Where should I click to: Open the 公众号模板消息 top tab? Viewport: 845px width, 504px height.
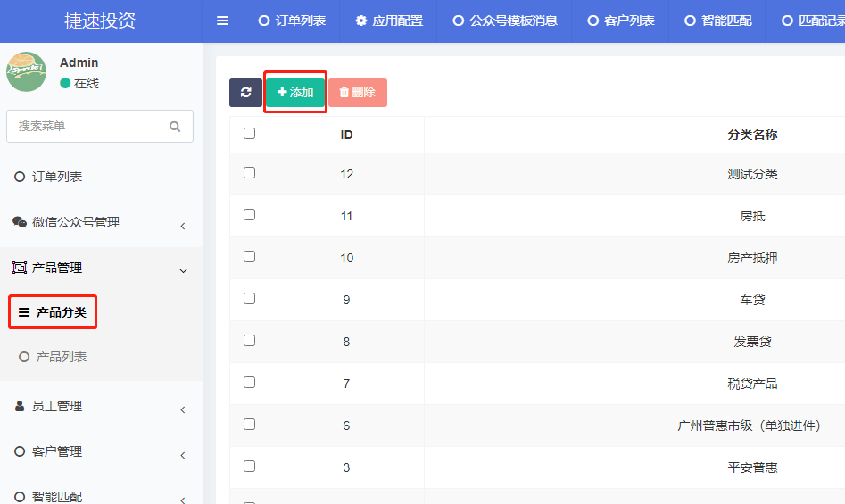pos(505,21)
